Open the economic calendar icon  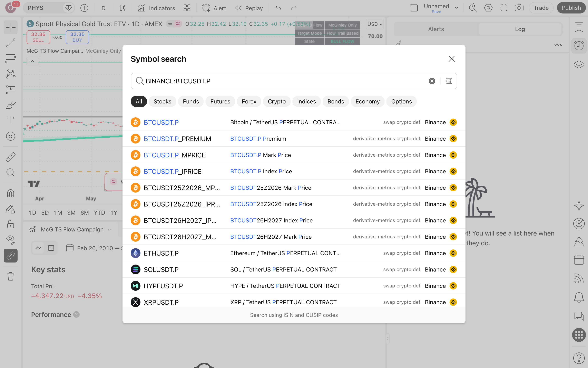579,260
